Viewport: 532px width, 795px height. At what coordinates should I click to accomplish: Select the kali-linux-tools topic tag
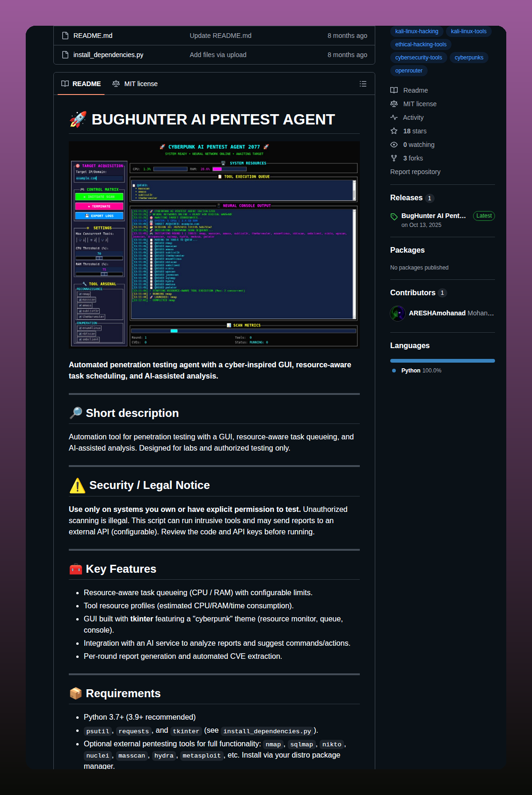pyautogui.click(x=468, y=31)
